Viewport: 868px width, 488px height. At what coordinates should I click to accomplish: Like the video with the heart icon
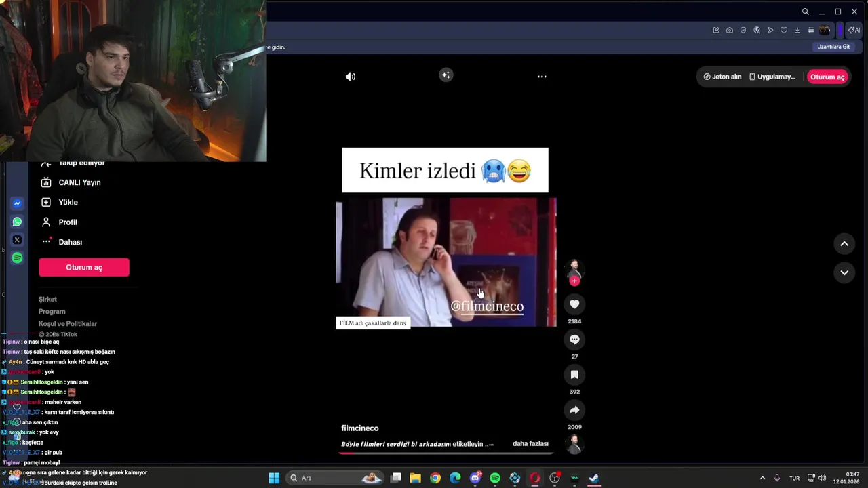tap(574, 304)
